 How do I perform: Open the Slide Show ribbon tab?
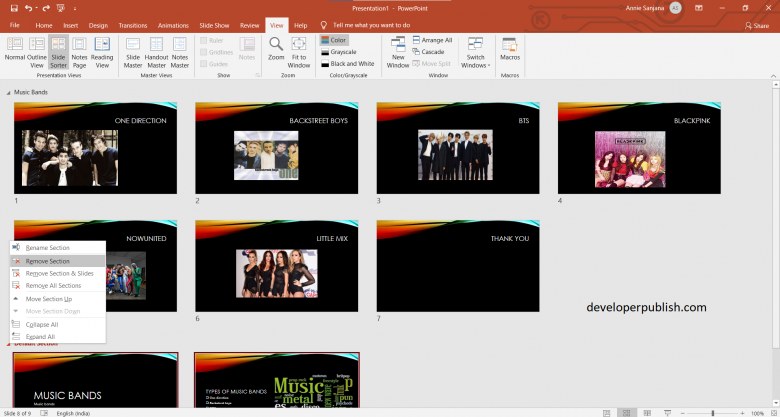[x=213, y=24]
